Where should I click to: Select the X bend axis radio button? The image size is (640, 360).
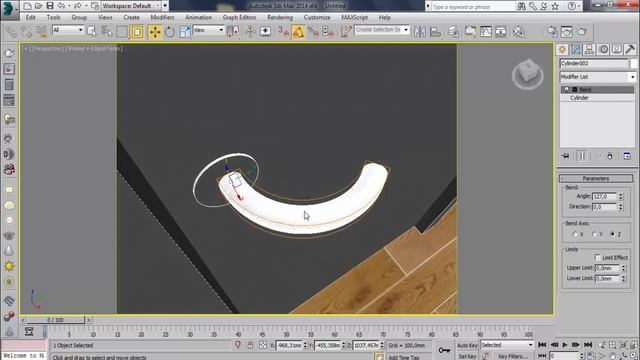[576, 234]
